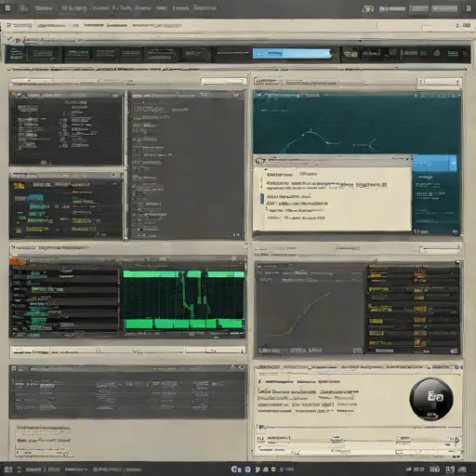The height and width of the screenshot is (476, 476).
Task: Open the first menu item in the top bar
Action: 44,8
